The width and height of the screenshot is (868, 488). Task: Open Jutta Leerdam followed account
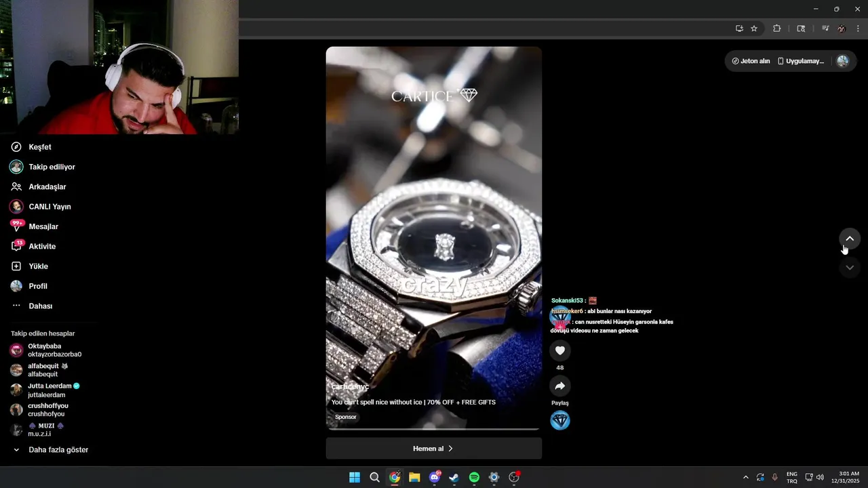[x=45, y=390]
